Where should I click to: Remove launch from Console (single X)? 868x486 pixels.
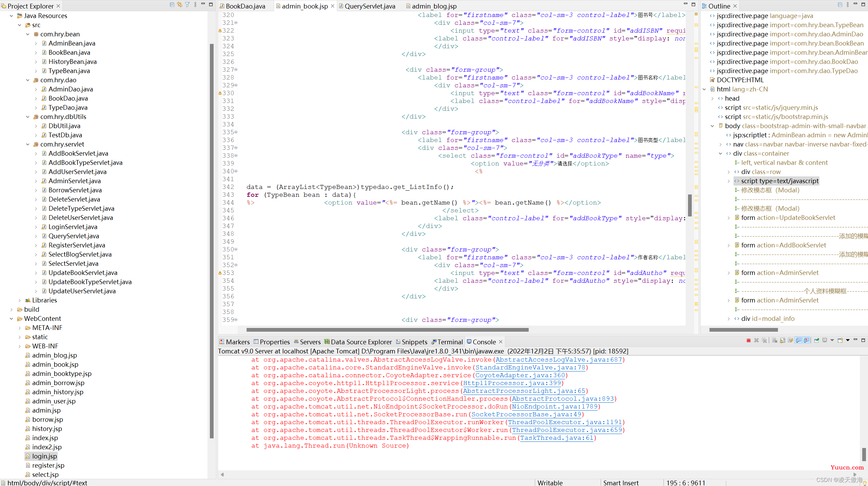coord(756,340)
